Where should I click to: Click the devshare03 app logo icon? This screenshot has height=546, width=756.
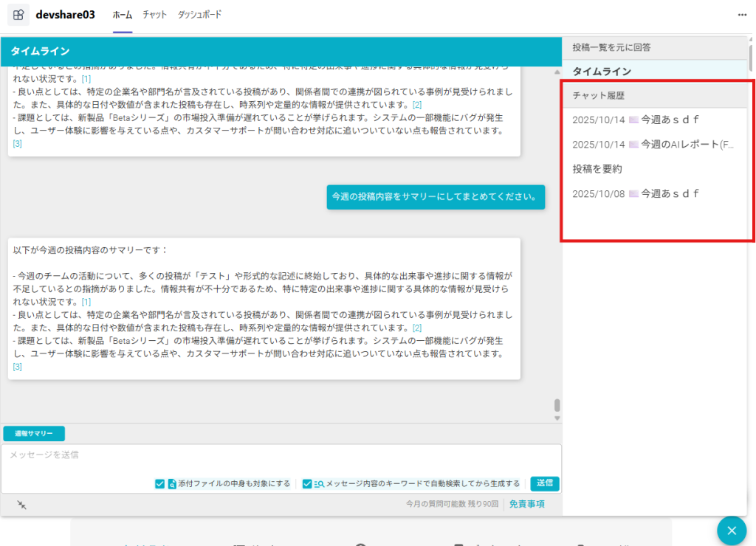(x=18, y=15)
